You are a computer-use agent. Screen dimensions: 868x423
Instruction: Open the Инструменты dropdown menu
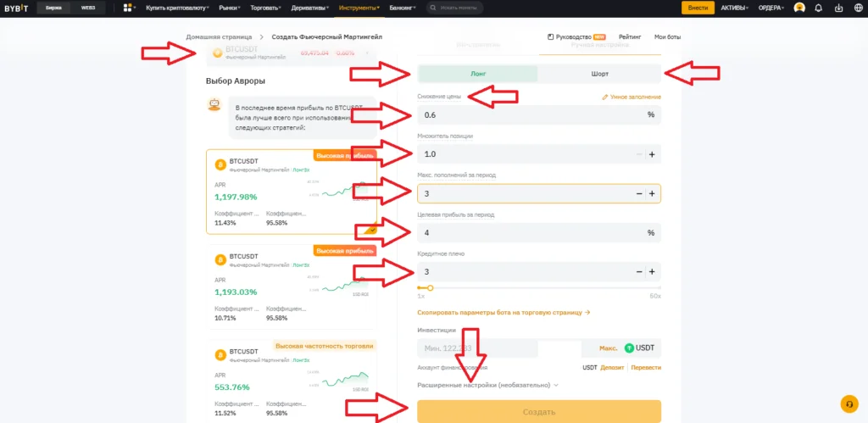[359, 8]
